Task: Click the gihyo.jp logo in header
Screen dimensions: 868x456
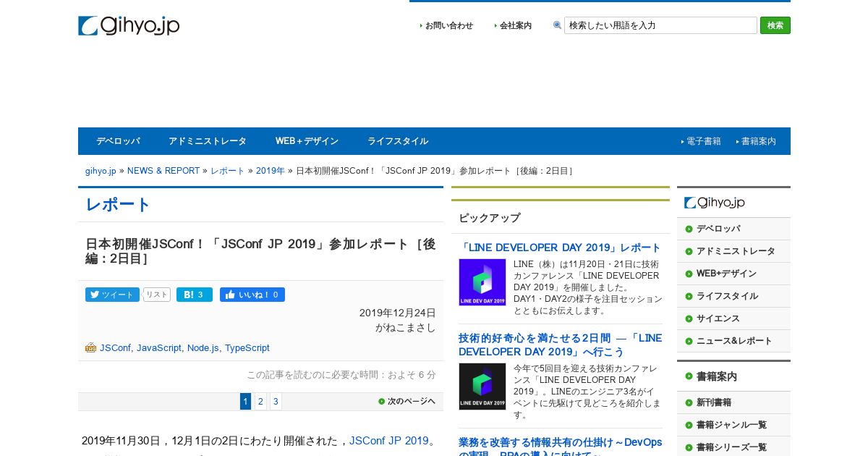Action: 129,25
